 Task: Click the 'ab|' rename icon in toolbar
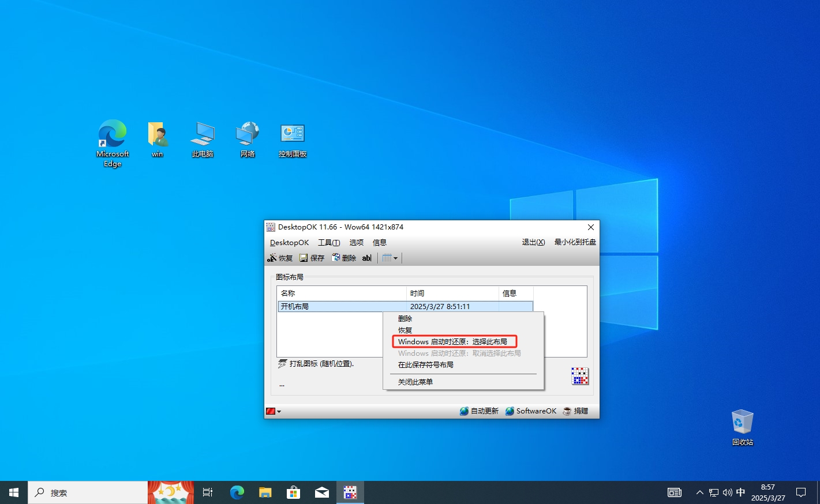(x=366, y=258)
